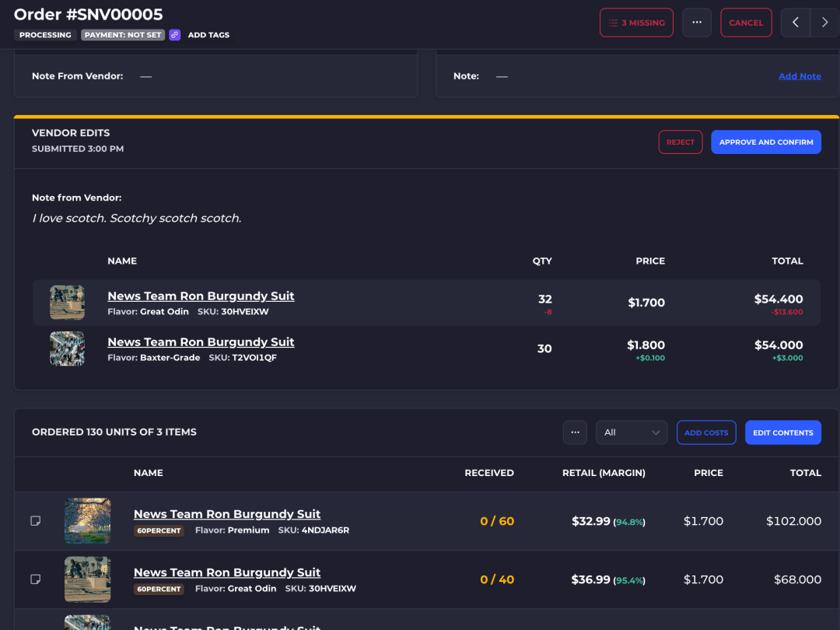Click the Payment: Not Set status tag
The height and width of the screenshot is (630, 840).
click(x=123, y=35)
